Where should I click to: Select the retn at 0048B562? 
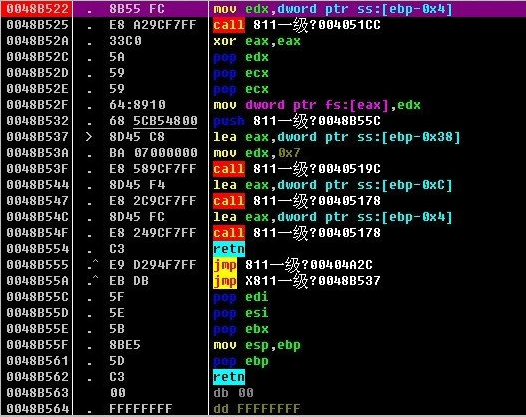pyautogui.click(x=229, y=377)
